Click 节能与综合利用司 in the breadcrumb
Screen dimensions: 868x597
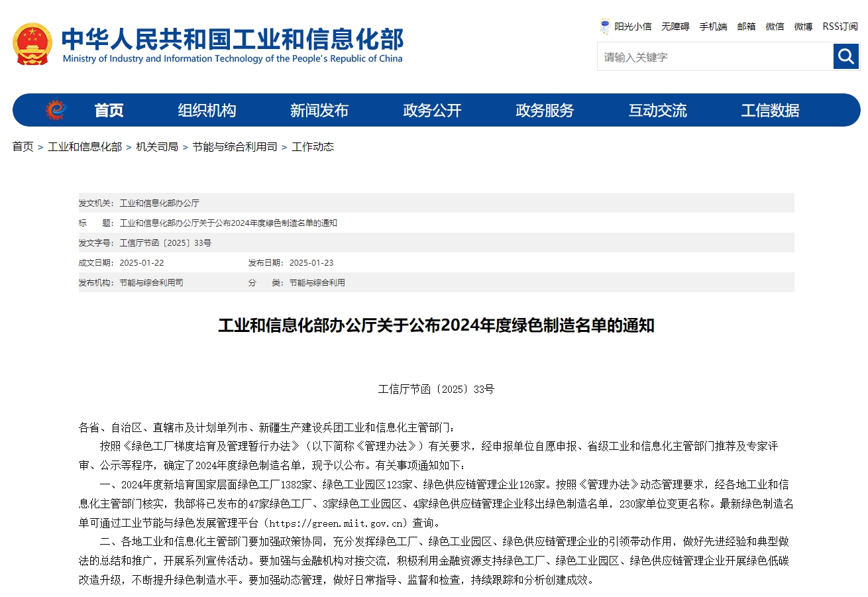235,146
